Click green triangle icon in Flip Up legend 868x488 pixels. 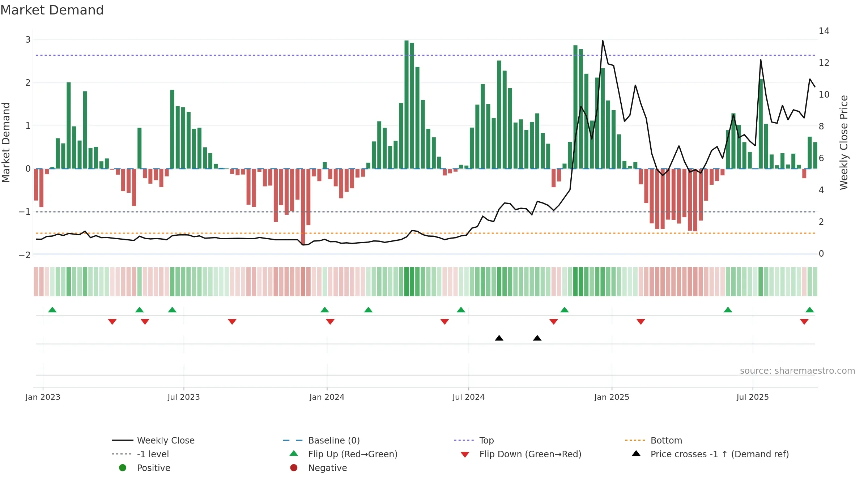(294, 453)
